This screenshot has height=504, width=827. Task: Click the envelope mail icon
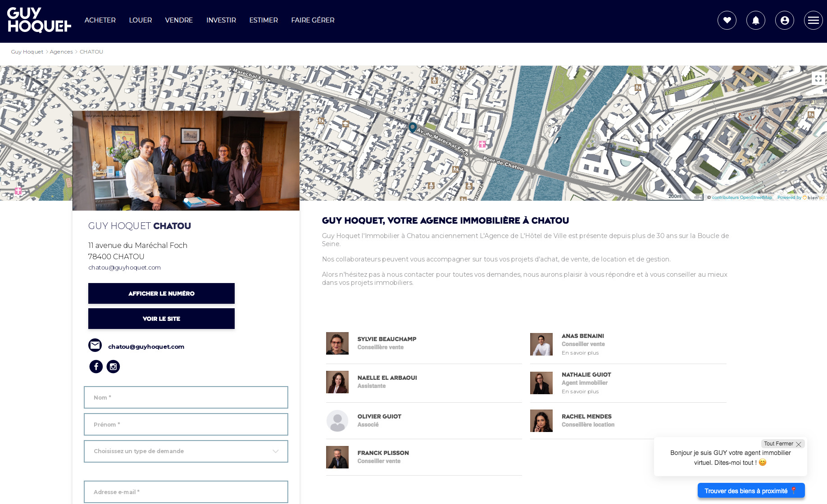click(x=95, y=345)
